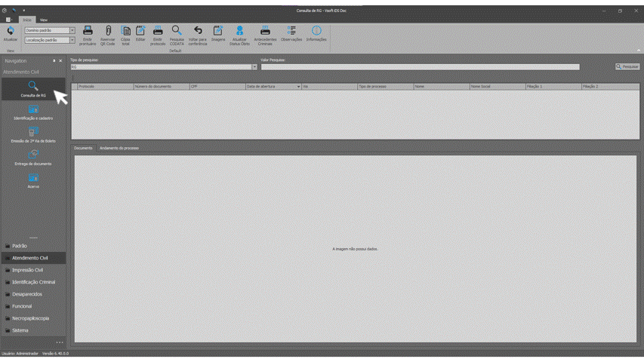Pin the Navigation panel
Screen dimensions: 644x362
(54, 61)
